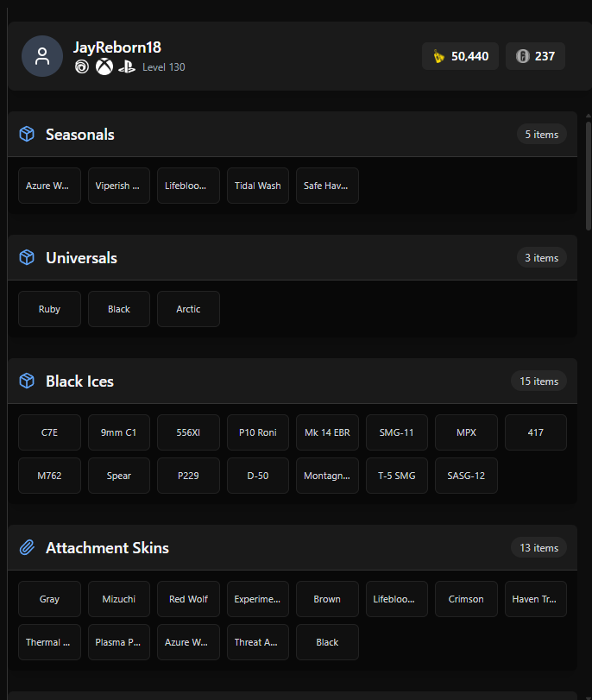Screen dimensions: 592x700
Task: Click the R6 credits icon showing 237
Action: (x=522, y=56)
